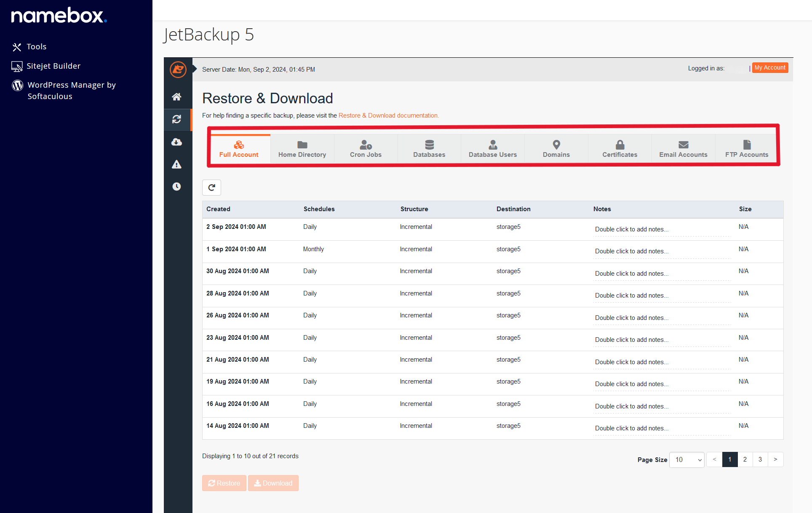Select the 1 Sep 2024 01:00 AM backup
The image size is (812, 513).
click(x=493, y=252)
